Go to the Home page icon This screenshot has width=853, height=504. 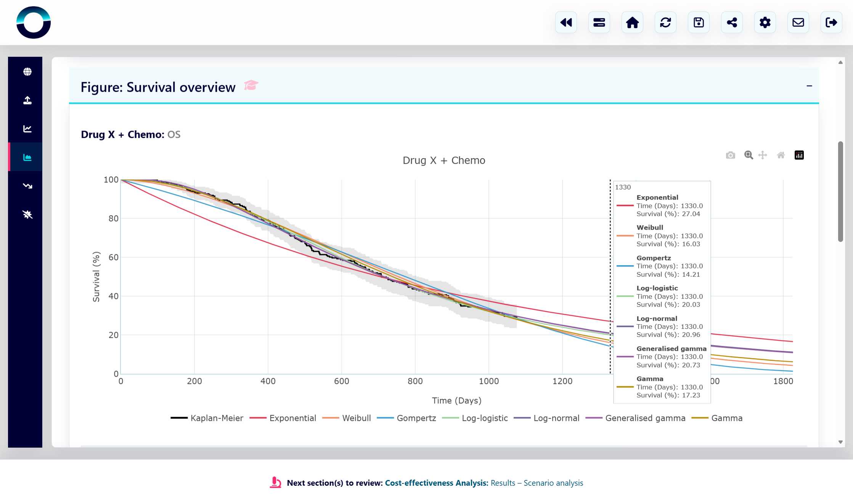(x=632, y=22)
